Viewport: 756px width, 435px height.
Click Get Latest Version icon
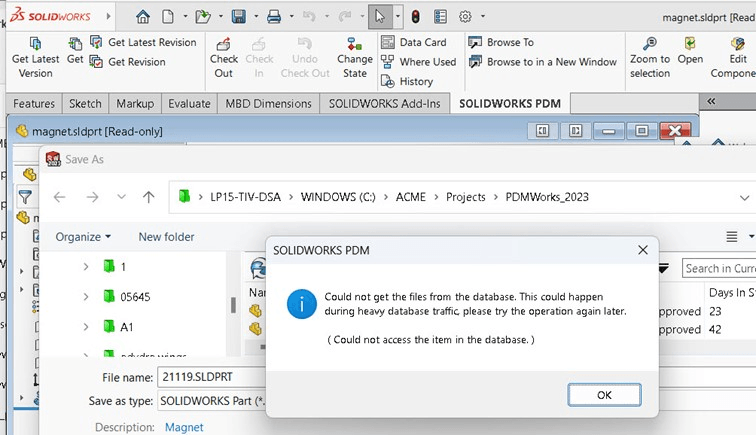[x=35, y=45]
